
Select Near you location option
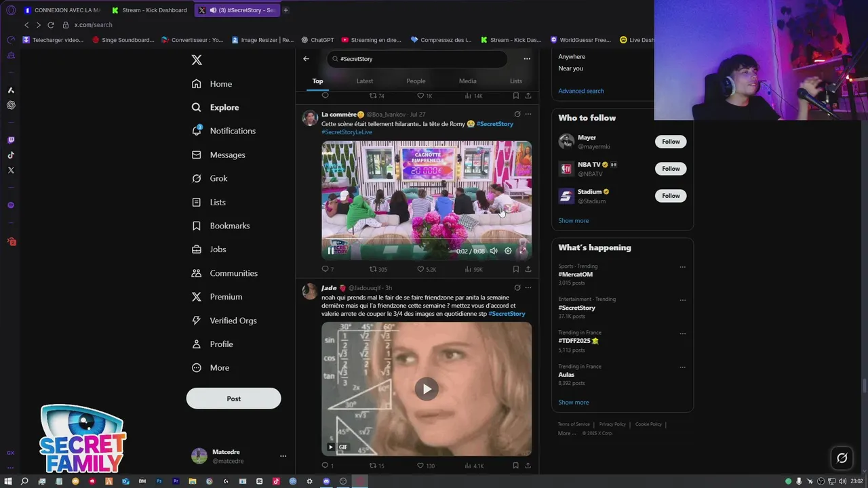pyautogui.click(x=570, y=68)
